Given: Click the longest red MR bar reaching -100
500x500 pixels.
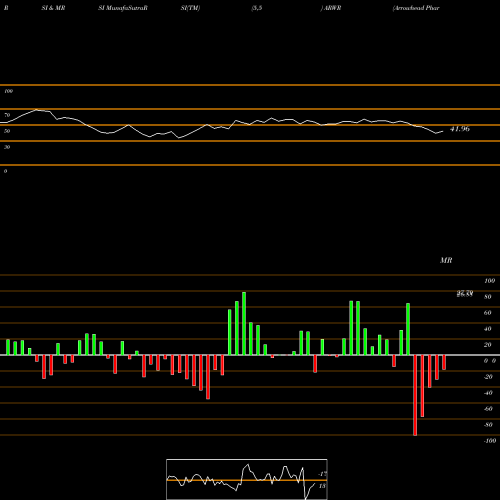Looking at the screenshot, I should pos(415,395).
